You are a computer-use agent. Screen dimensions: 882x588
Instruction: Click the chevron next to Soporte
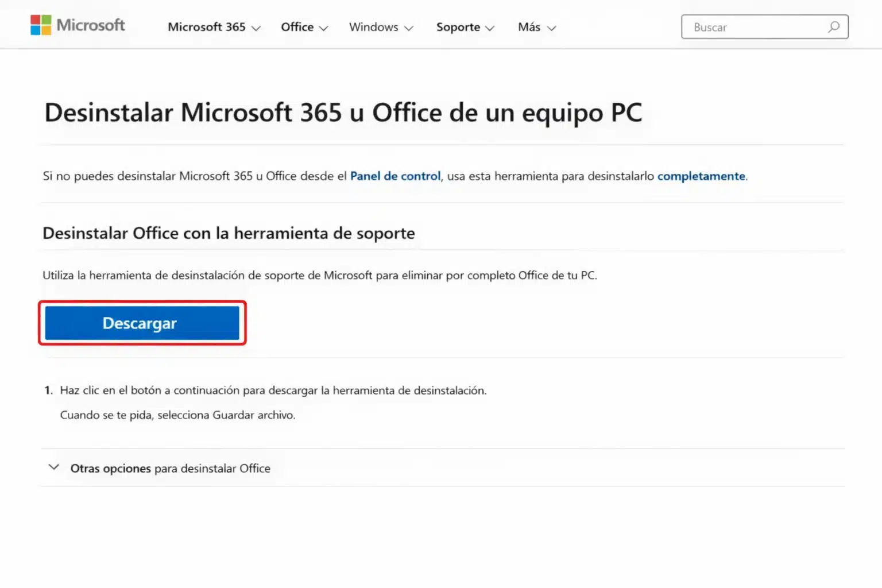click(490, 28)
